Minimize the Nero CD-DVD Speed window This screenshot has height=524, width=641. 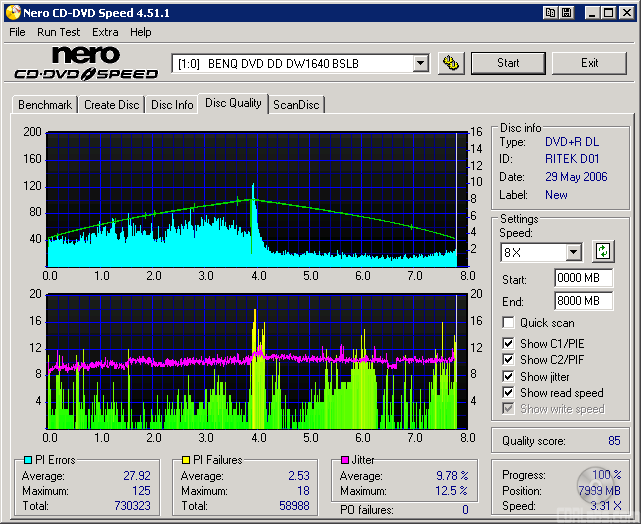[x=592, y=12]
